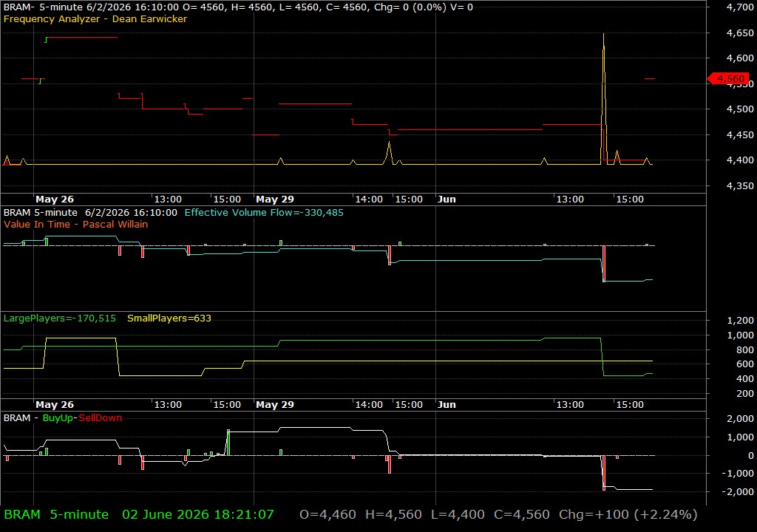Click the 4,350 price axis label
The width and height of the screenshot is (757, 532).
(x=739, y=186)
